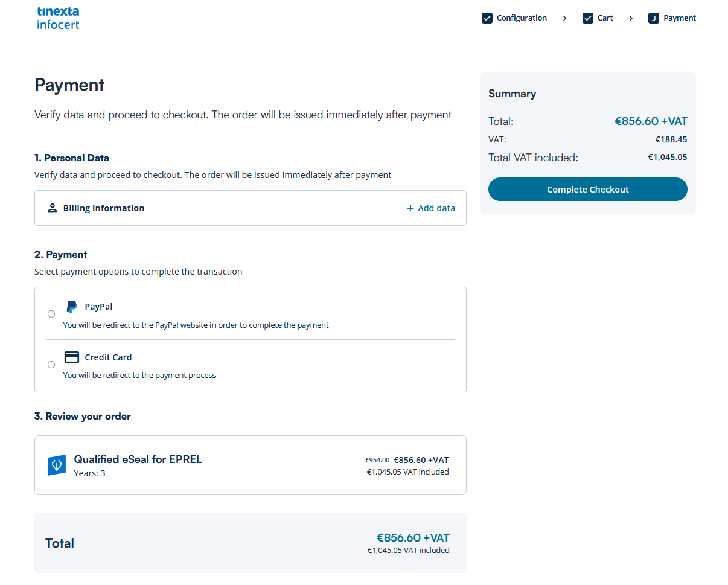
Task: Click the Add data link
Action: pos(436,208)
